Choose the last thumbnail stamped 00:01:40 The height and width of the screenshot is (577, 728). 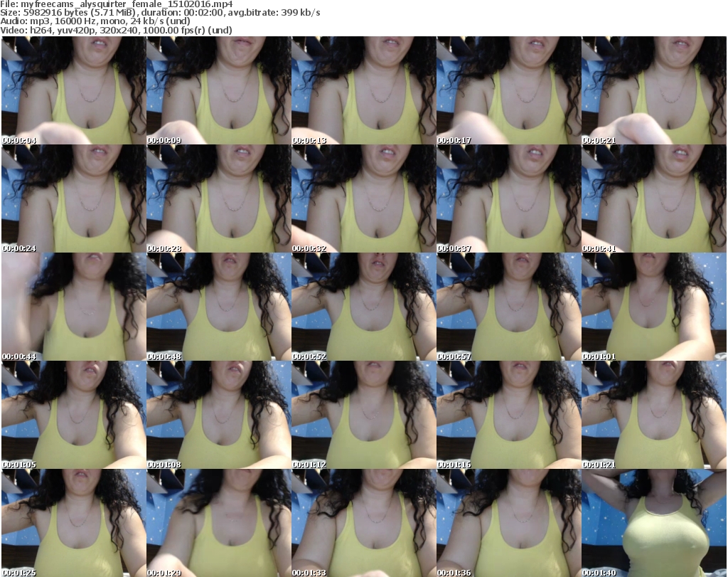pyautogui.click(x=654, y=523)
